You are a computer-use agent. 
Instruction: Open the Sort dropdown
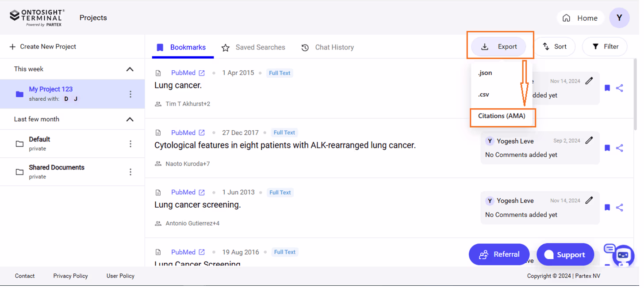[x=556, y=46]
